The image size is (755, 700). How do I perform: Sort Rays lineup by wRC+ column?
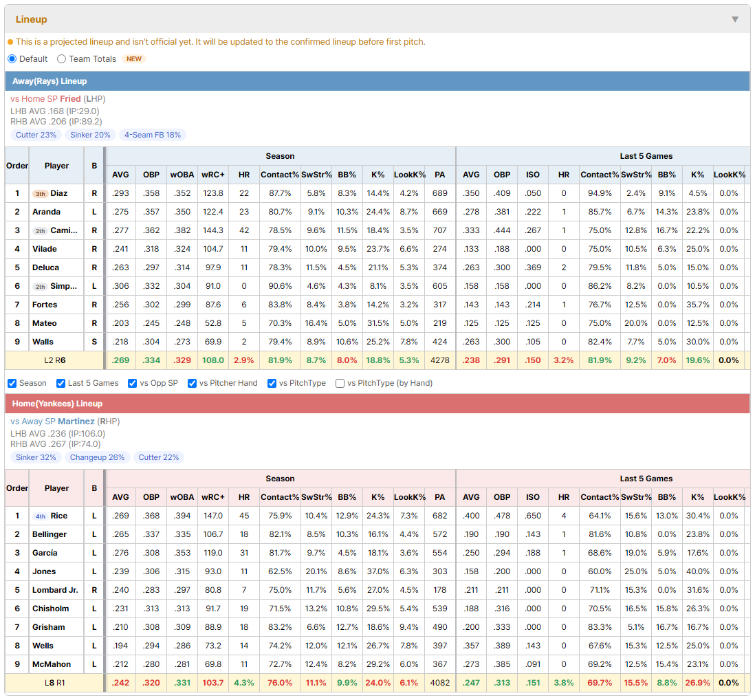coord(213,175)
